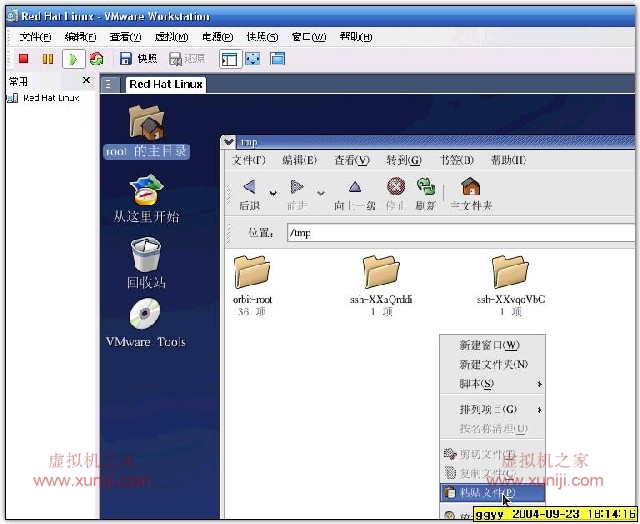
Task: Open VMware File (文件) menu
Action: coord(36,37)
